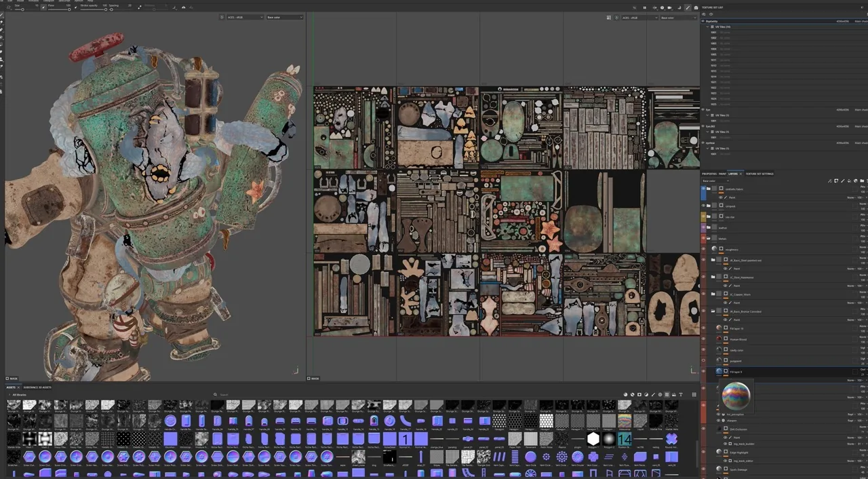
Task: Select the Spots Damage layer
Action: click(x=784, y=469)
